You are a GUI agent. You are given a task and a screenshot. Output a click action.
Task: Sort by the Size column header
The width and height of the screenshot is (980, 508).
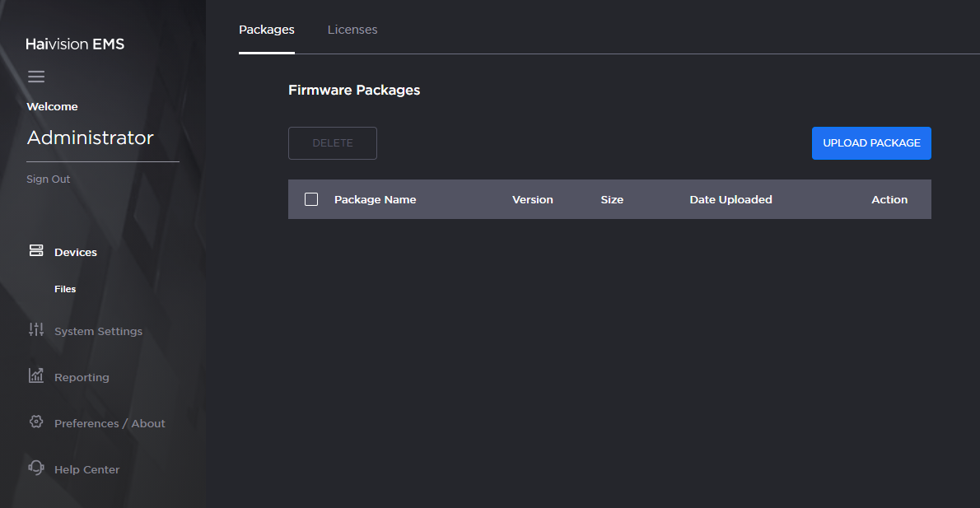coord(612,198)
